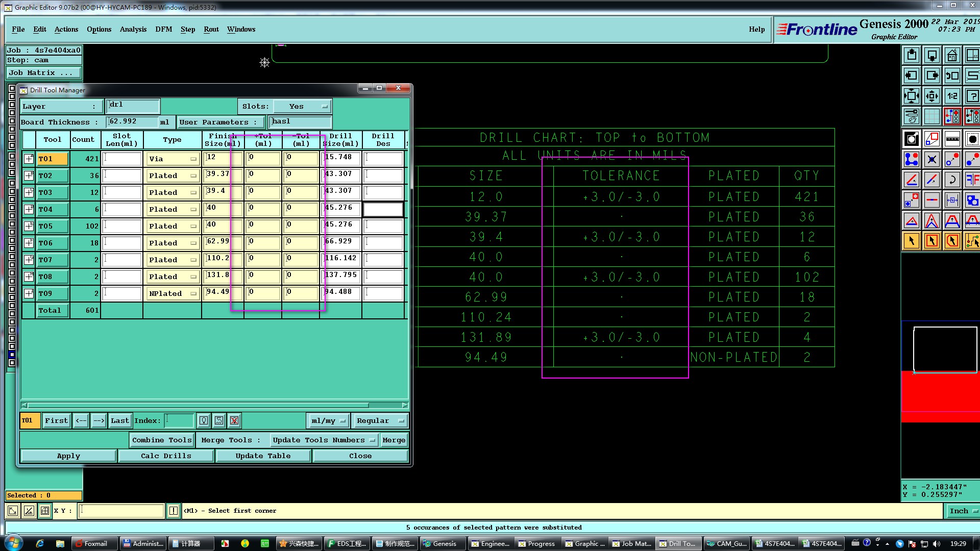Toggle the checkbox next to tool T09
Viewport: 980px width, 551px height.
point(29,293)
